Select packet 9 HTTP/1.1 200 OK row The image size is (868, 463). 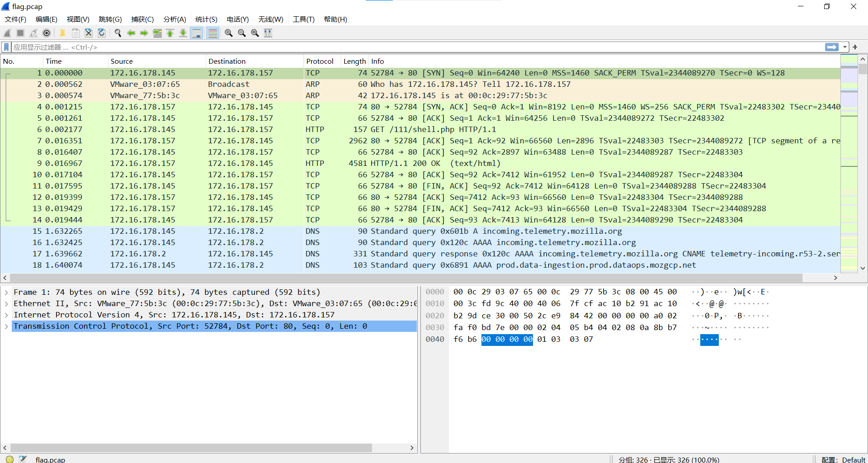pyautogui.click(x=420, y=163)
